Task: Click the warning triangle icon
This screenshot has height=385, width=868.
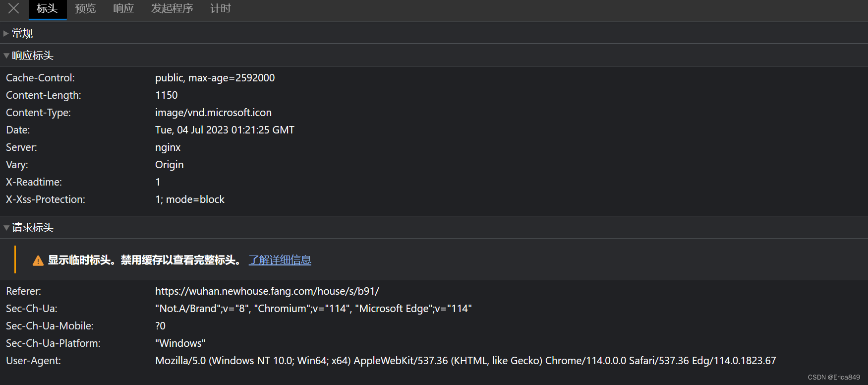Action: pos(38,259)
